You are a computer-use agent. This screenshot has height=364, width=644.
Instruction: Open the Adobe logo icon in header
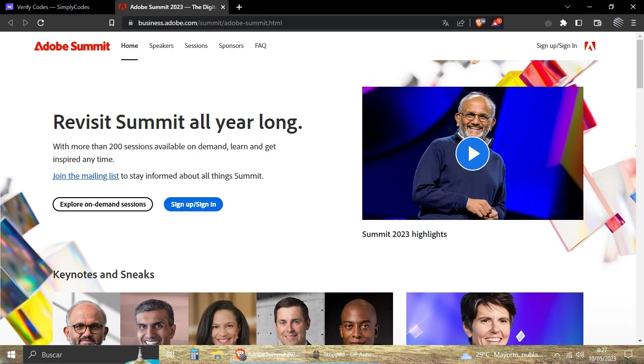click(590, 46)
